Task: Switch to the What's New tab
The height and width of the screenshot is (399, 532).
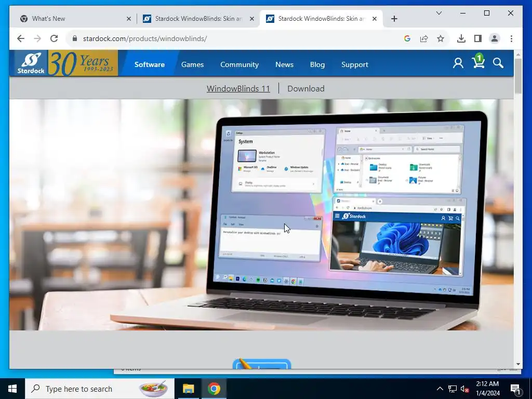Action: point(75,19)
